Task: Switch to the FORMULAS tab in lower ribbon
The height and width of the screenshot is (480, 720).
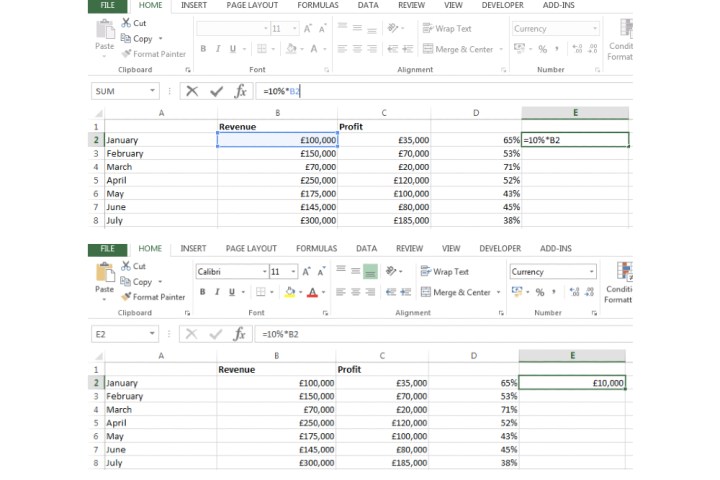Action: 316,248
